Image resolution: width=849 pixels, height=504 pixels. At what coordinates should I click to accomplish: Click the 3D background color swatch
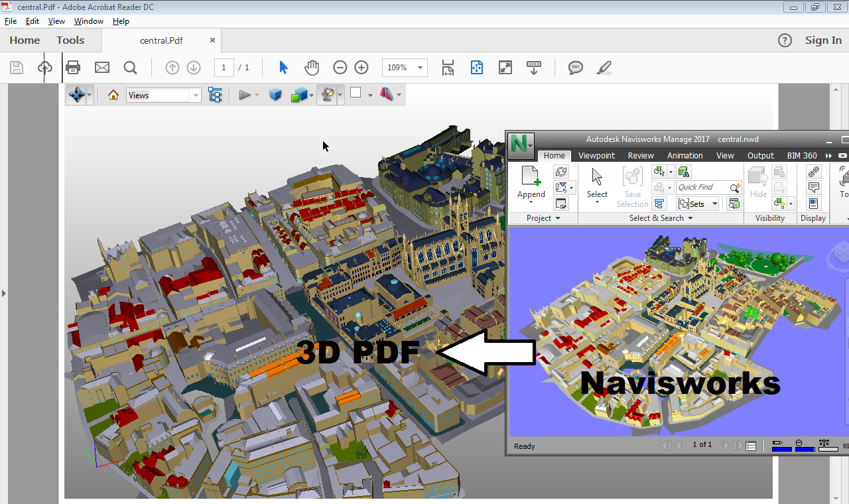click(x=356, y=94)
